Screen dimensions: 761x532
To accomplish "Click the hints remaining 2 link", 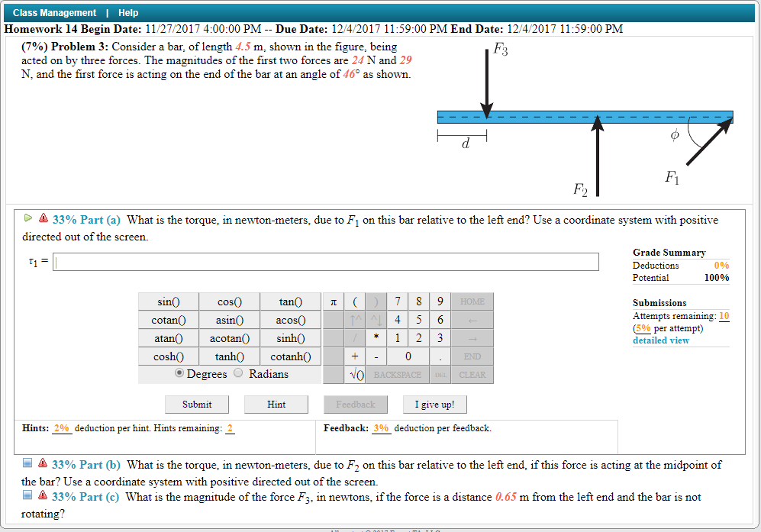I will [x=230, y=428].
